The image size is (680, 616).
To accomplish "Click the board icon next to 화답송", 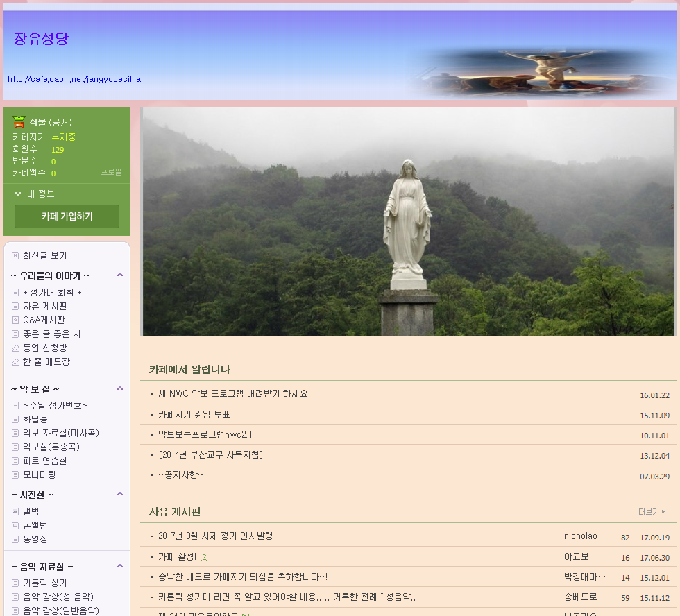I will (15, 419).
